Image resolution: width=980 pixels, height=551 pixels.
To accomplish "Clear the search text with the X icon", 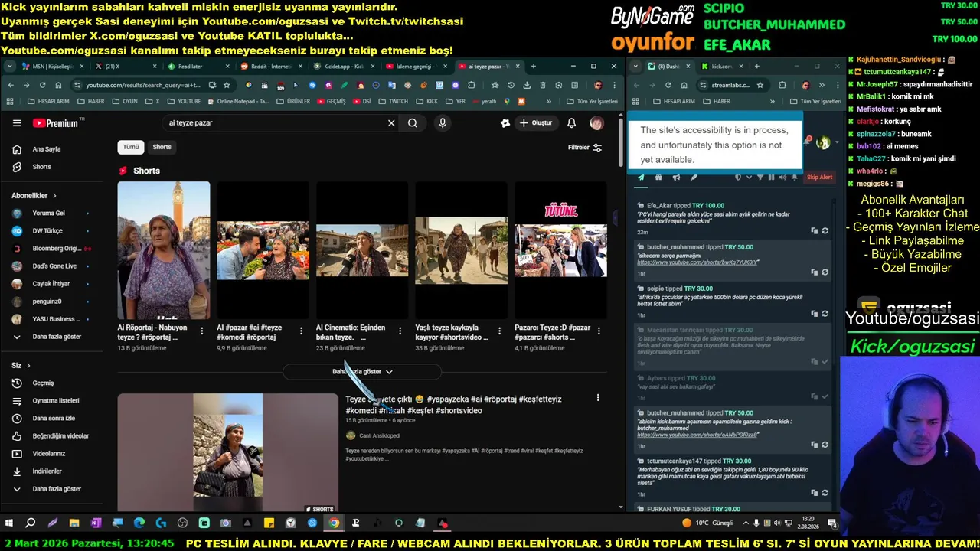I will pyautogui.click(x=391, y=123).
